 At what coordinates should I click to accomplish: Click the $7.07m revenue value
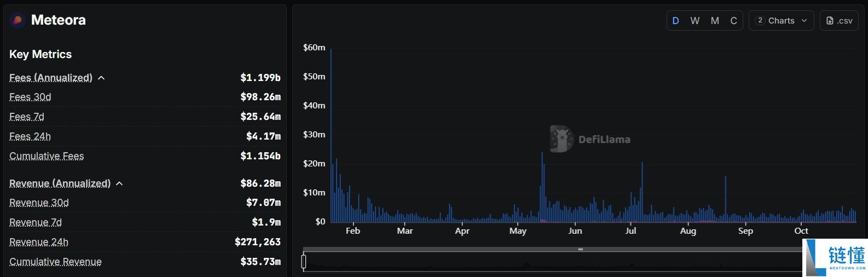point(263,203)
